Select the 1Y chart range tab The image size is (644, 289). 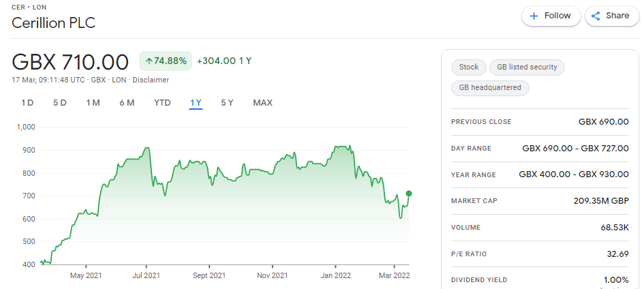click(x=196, y=103)
